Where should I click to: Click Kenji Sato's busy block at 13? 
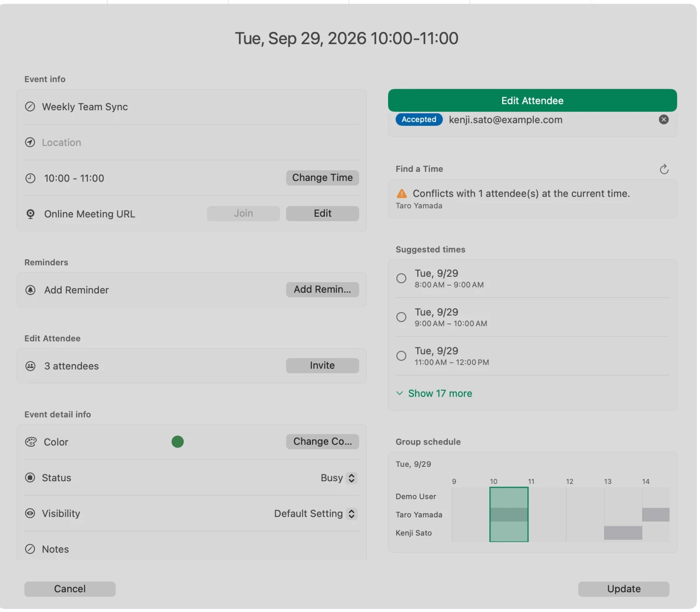623,533
